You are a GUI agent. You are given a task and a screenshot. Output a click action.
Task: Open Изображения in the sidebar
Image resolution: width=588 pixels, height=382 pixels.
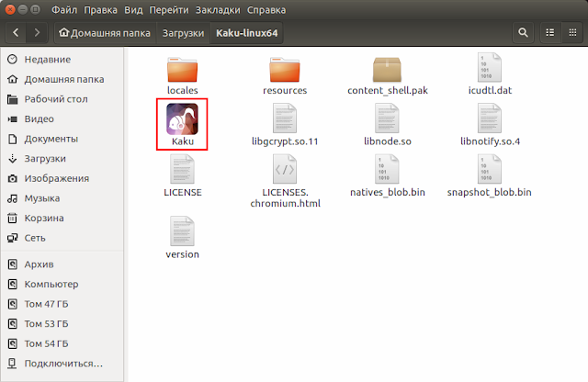[x=62, y=178]
